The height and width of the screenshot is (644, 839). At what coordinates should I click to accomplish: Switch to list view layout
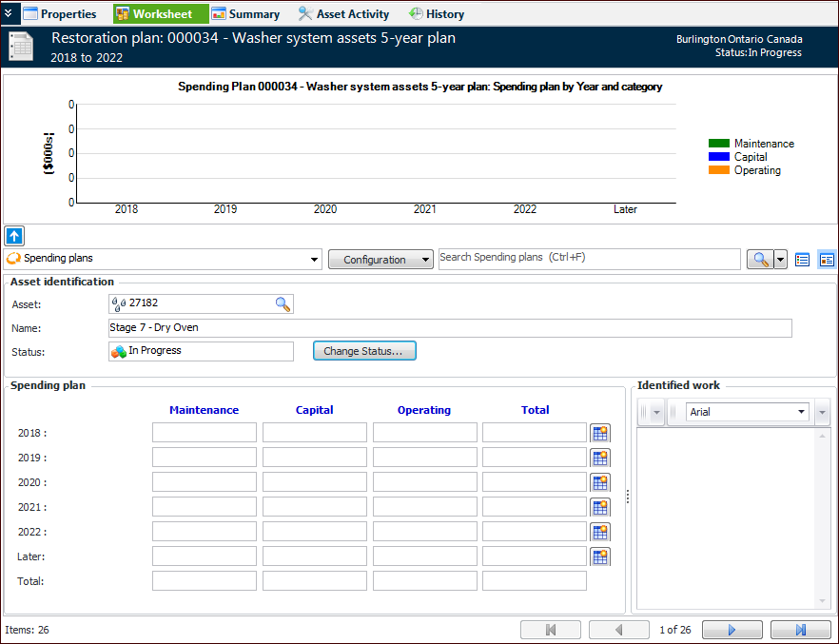pos(803,260)
